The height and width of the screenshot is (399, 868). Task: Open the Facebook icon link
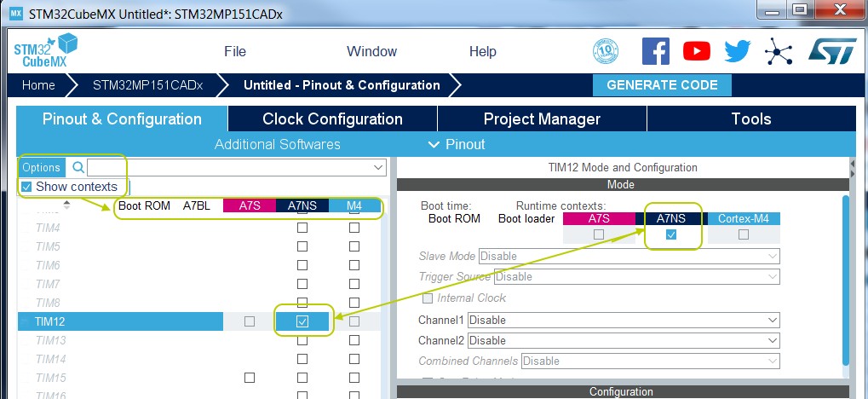pyautogui.click(x=655, y=51)
